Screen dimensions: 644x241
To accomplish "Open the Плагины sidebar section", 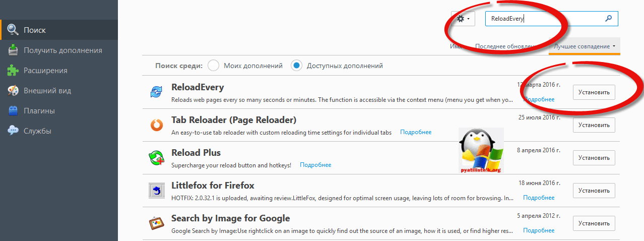I will (x=39, y=111).
